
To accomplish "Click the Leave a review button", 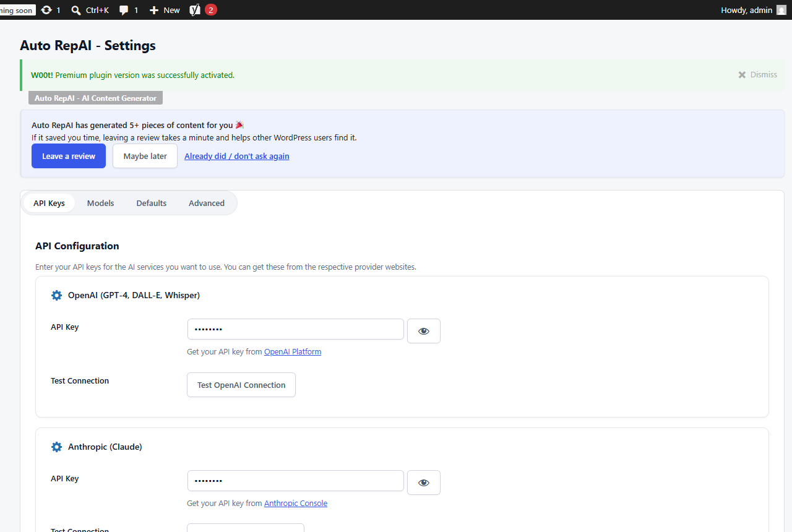I will click(69, 156).
